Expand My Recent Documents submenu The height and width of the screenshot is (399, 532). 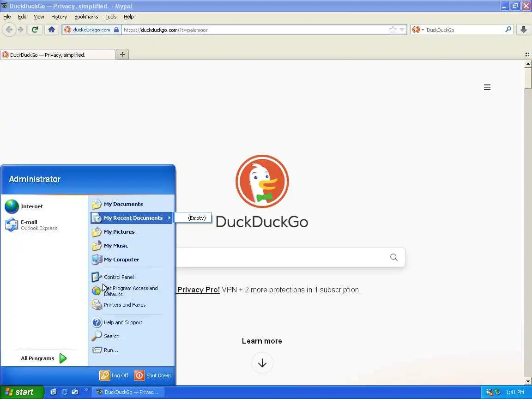(132, 218)
